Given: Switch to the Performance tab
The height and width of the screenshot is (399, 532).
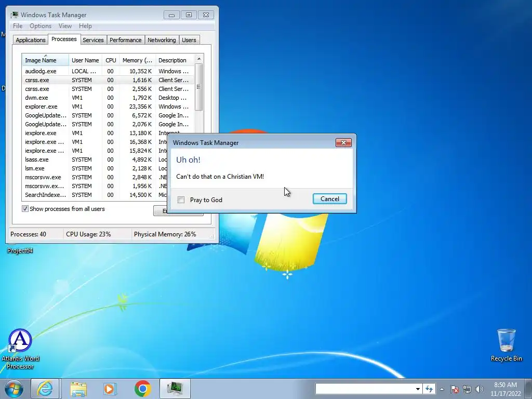Looking at the screenshot, I should point(125,40).
